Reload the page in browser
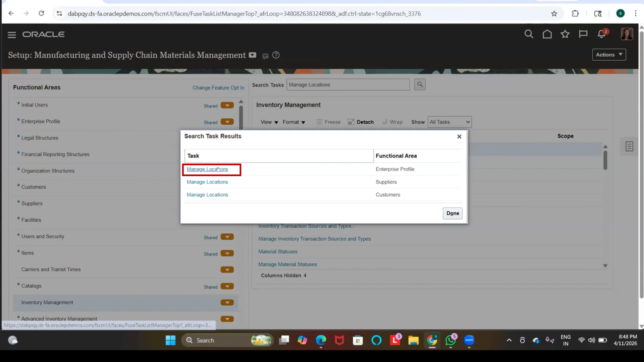 [41, 13]
